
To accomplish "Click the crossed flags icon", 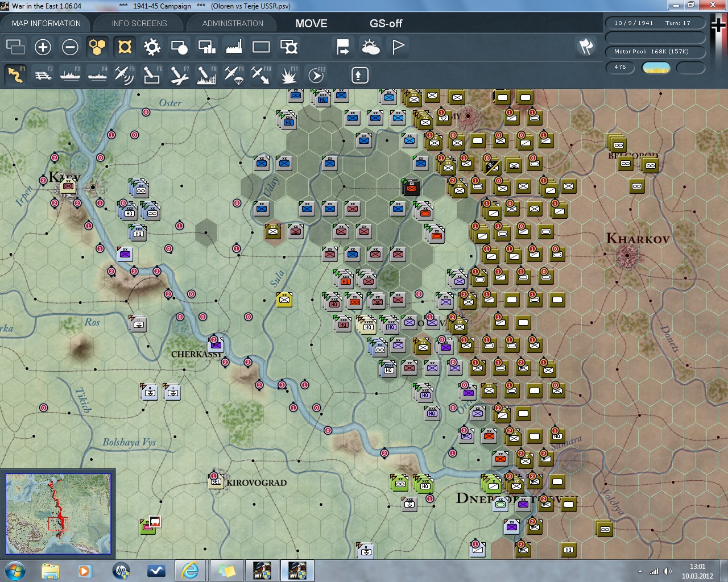I will click(x=586, y=47).
